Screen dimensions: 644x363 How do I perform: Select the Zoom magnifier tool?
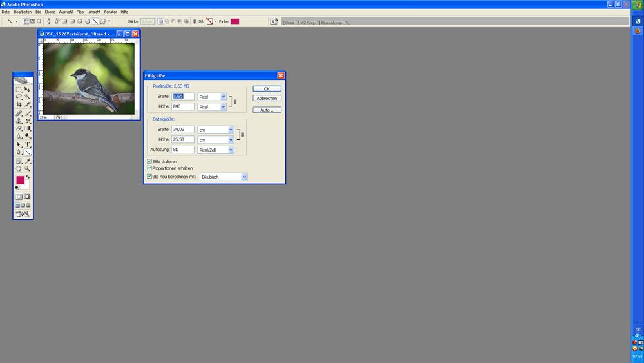(x=28, y=168)
